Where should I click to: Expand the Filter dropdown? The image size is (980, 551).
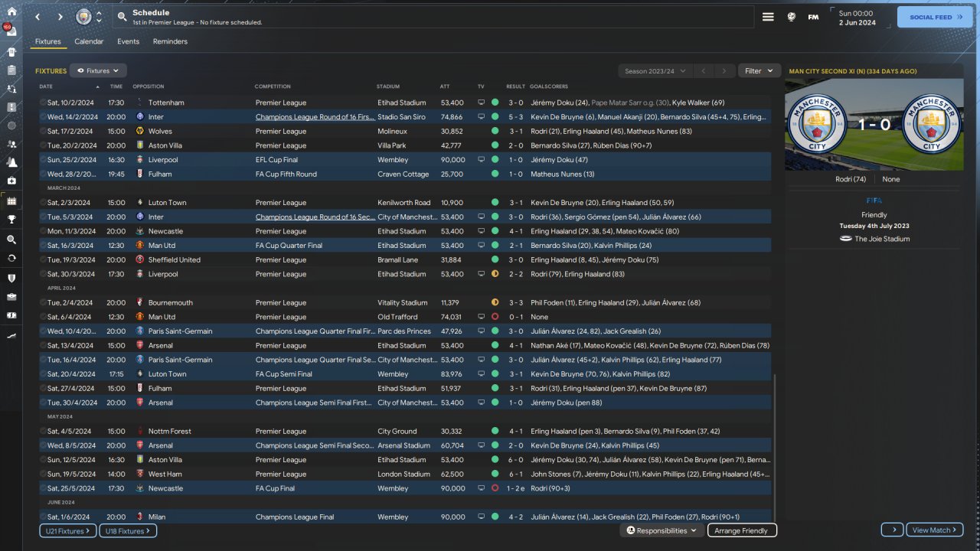[x=759, y=71]
